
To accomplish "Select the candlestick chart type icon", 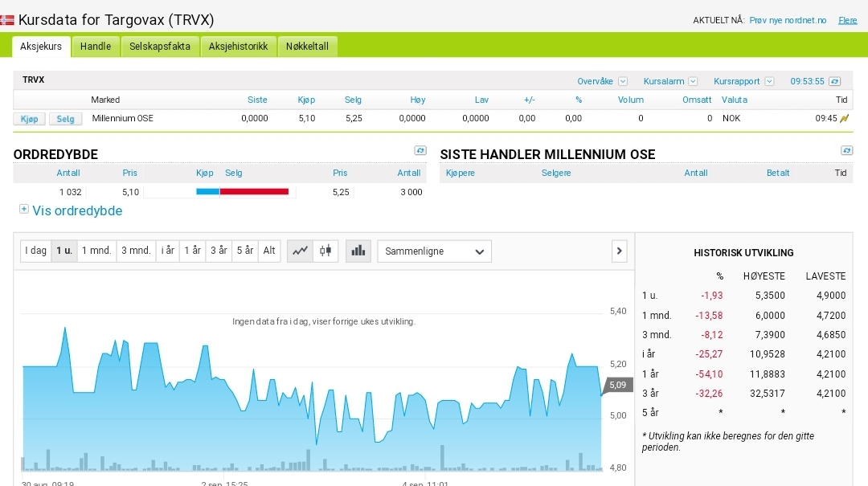I will pos(325,251).
